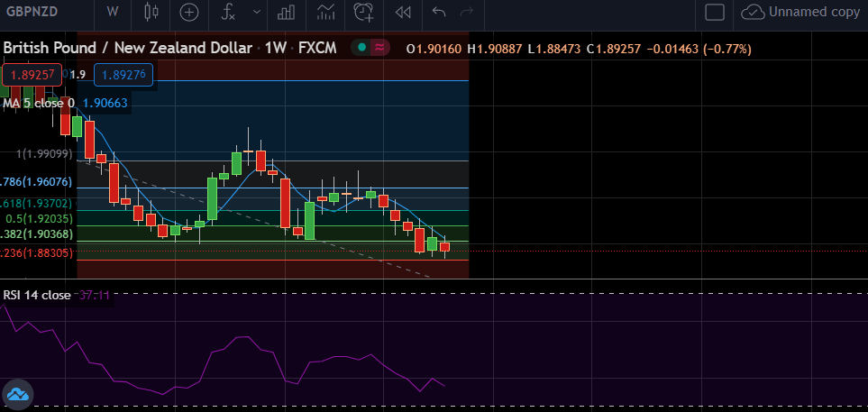
Task: Click the Compare or Add Symbol plus icon
Action: click(x=189, y=12)
